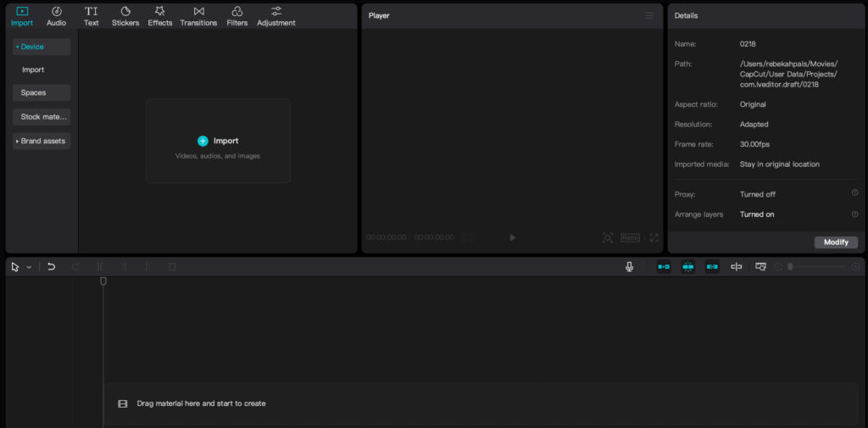Open Spaces in the sidebar

point(42,93)
